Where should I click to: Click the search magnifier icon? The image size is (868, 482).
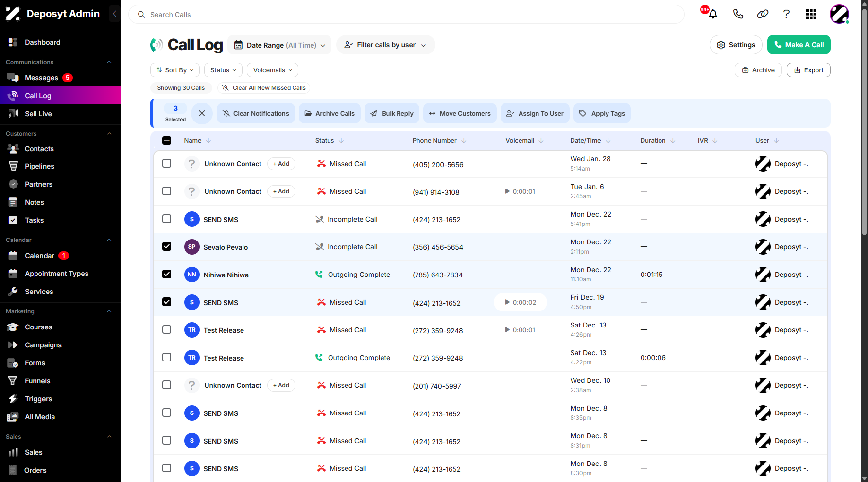141,15
